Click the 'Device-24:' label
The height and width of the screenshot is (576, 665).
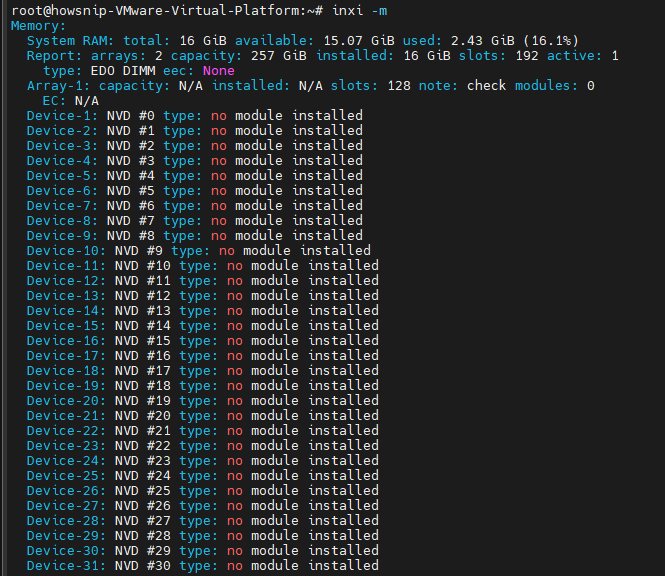coord(67,461)
